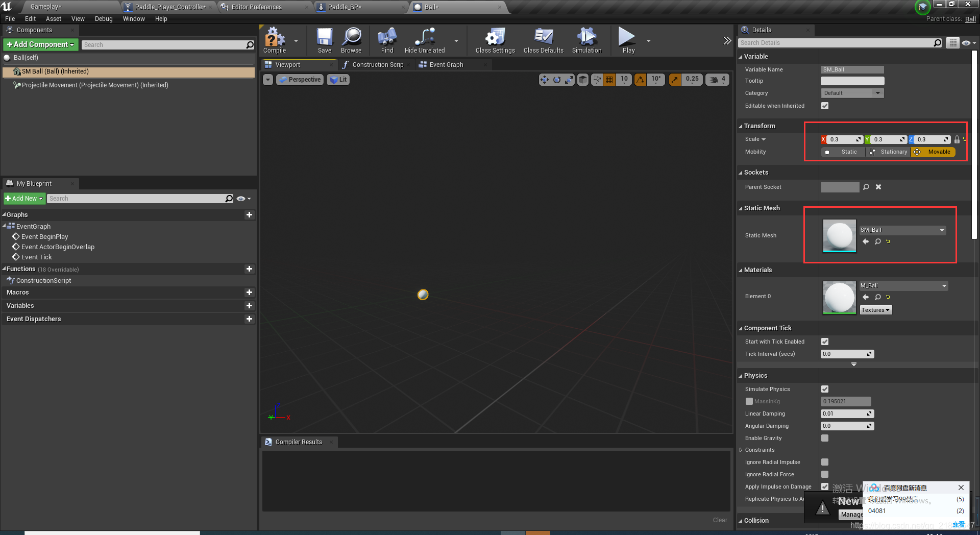The image size is (980, 535).
Task: Open the Debug menu
Action: point(104,19)
